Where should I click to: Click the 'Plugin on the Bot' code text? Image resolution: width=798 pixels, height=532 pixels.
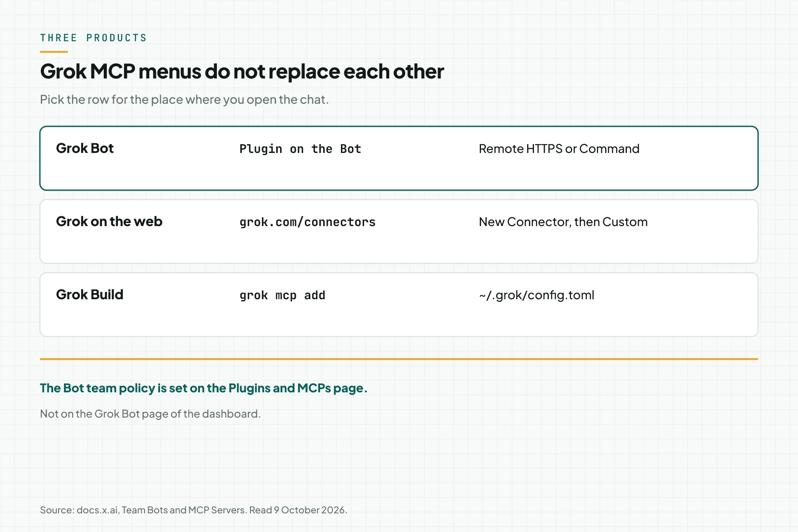click(x=300, y=149)
